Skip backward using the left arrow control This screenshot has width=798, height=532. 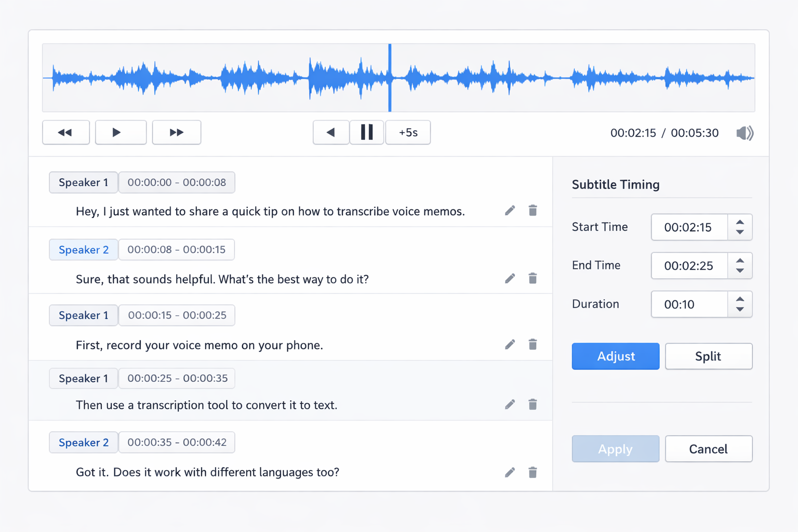[331, 132]
